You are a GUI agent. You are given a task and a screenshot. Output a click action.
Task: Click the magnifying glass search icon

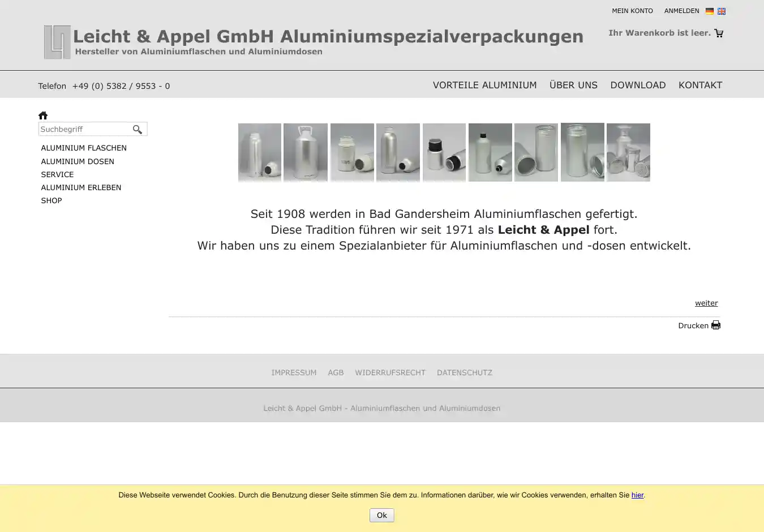(138, 130)
